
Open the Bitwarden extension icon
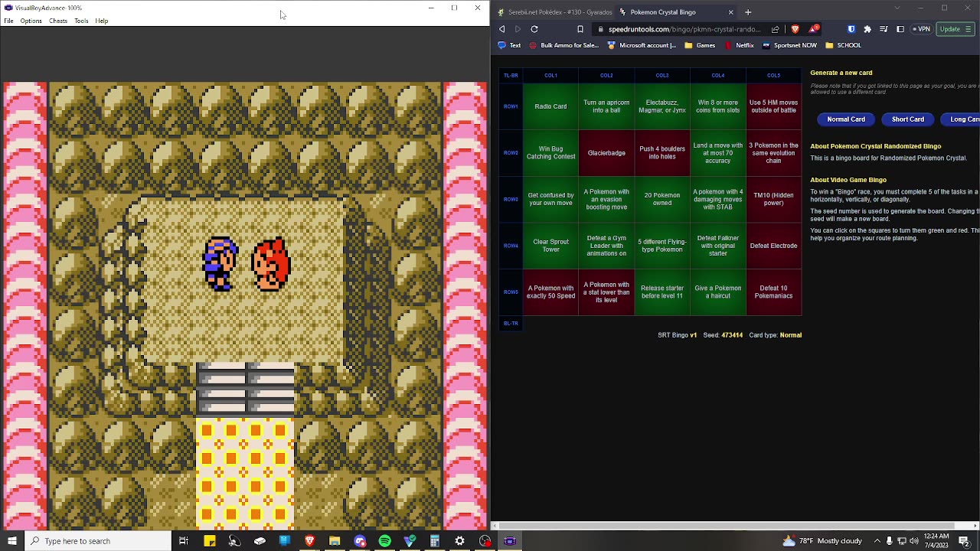tap(851, 29)
